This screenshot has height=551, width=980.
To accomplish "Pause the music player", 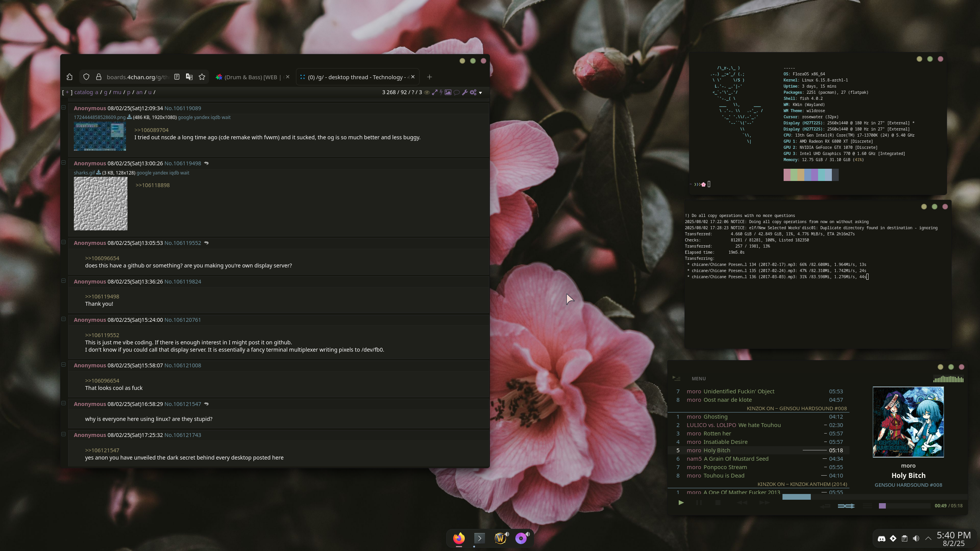I will [x=699, y=503].
